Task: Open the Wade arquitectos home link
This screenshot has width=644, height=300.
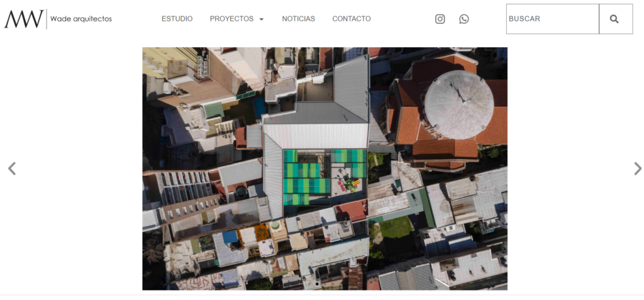Action: click(80, 19)
